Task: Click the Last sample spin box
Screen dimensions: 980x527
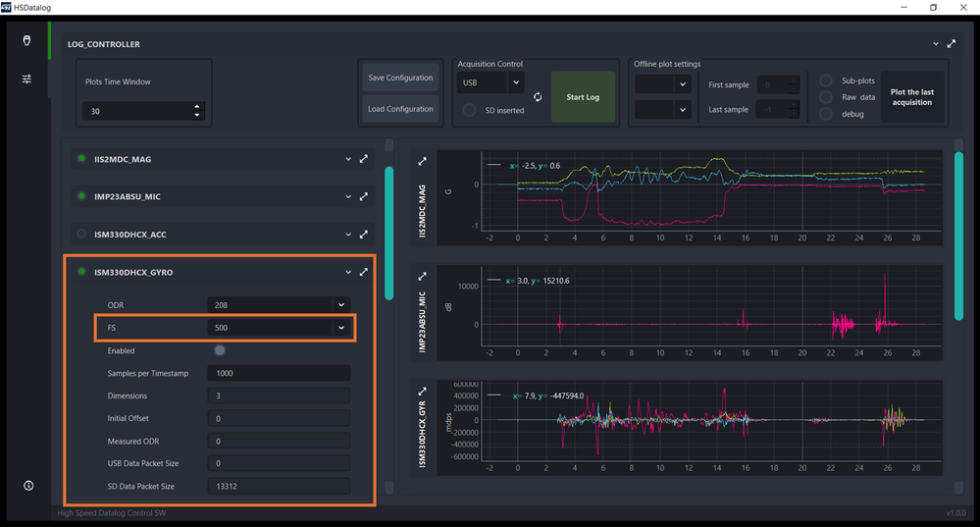Action: (778, 109)
